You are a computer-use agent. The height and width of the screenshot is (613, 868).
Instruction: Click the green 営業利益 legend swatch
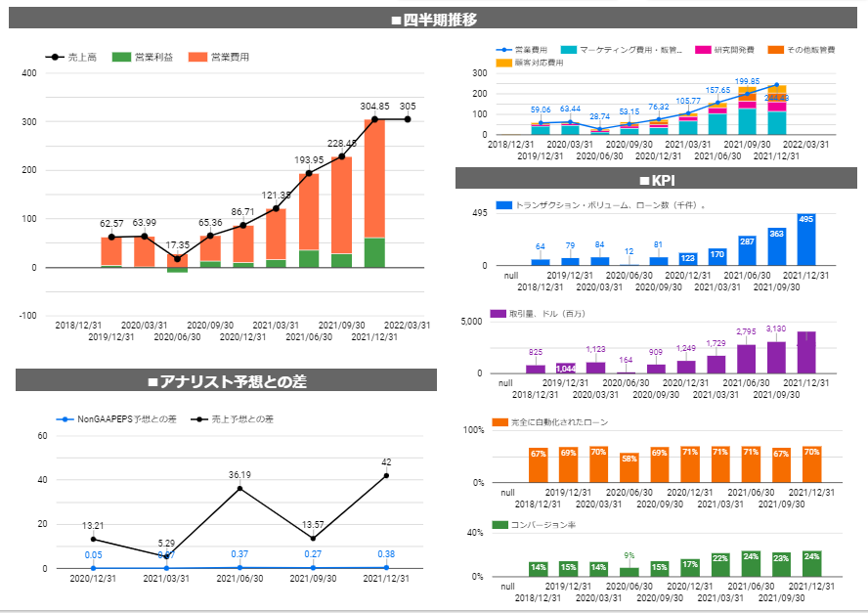(121, 57)
